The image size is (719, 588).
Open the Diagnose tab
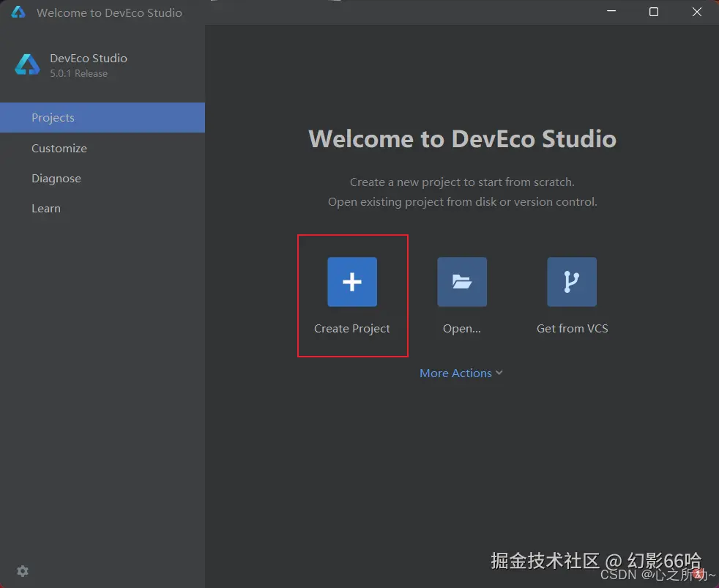pos(103,179)
